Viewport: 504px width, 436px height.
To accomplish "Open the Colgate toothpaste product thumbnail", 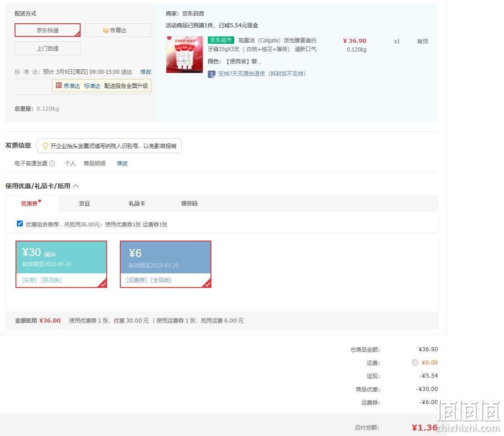I will [x=185, y=55].
